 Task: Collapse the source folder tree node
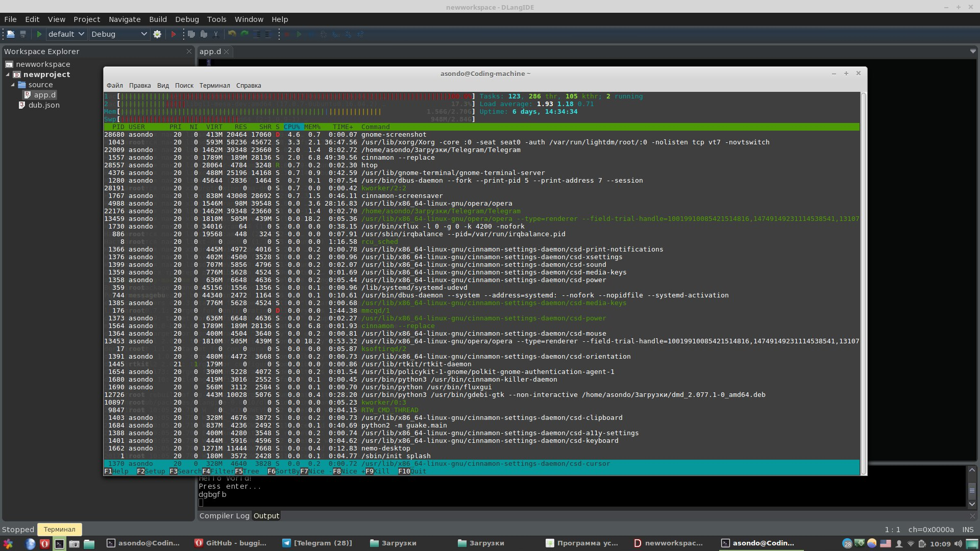pos(13,85)
